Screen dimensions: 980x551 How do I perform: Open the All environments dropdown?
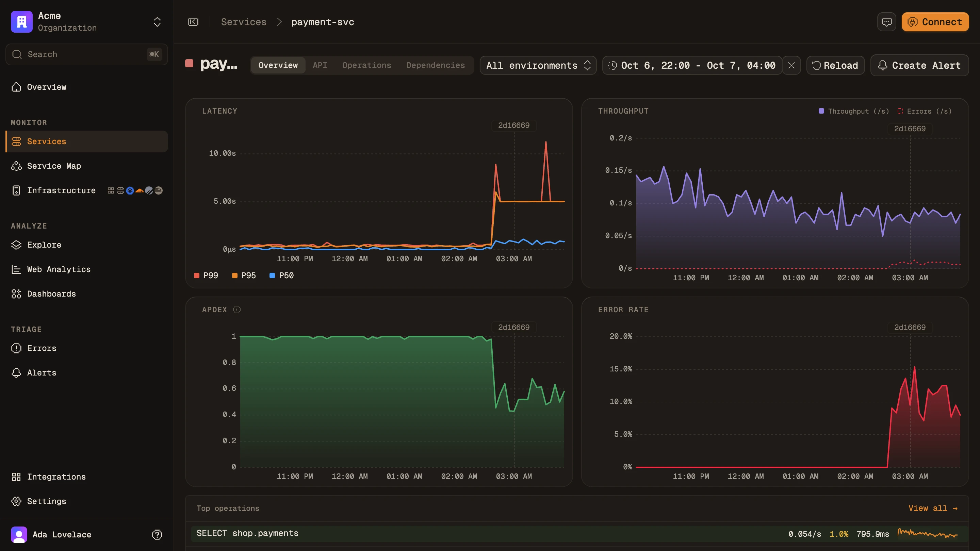click(538, 65)
